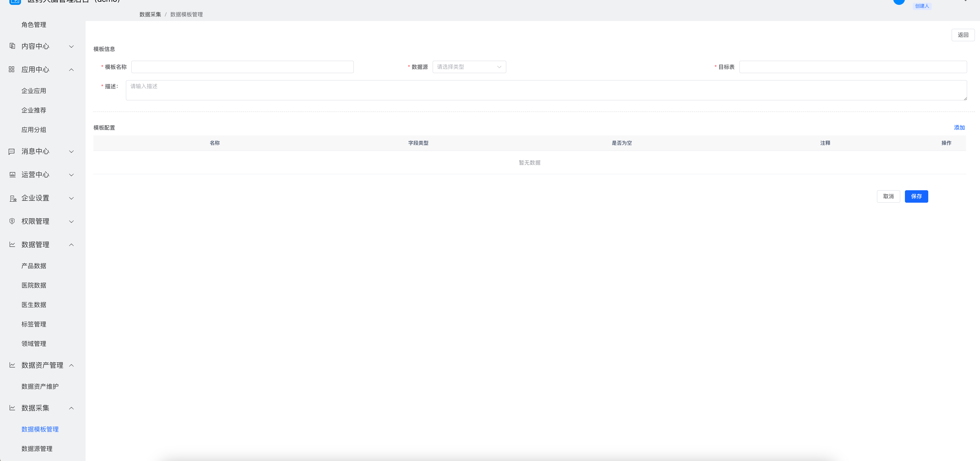
Task: Open 产品数据 in the sidebar
Action: (34, 266)
